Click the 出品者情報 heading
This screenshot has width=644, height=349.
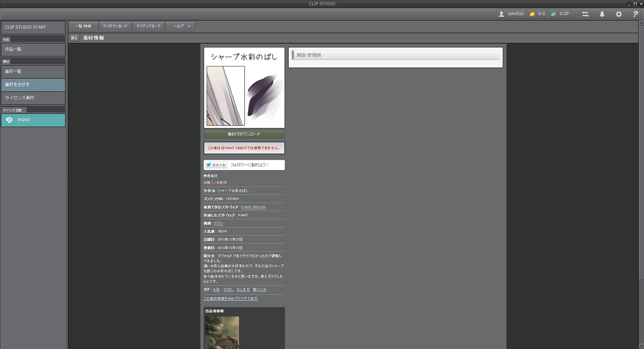coord(214,311)
